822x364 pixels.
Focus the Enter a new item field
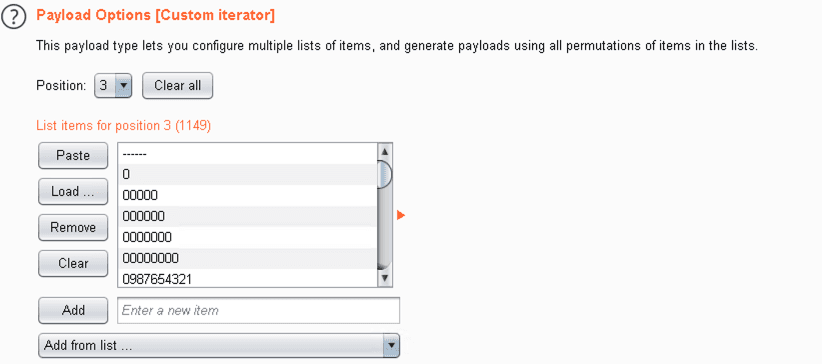click(x=258, y=311)
